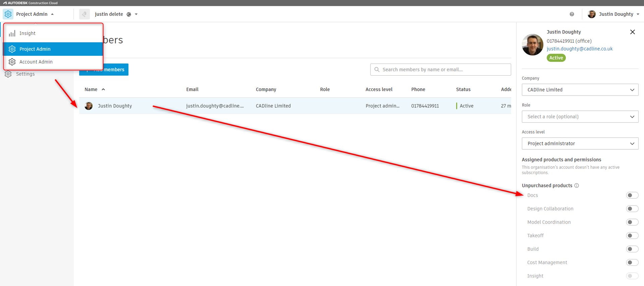644x286 pixels.
Task: Click the back arrow icon beside project name
Action: click(x=84, y=14)
